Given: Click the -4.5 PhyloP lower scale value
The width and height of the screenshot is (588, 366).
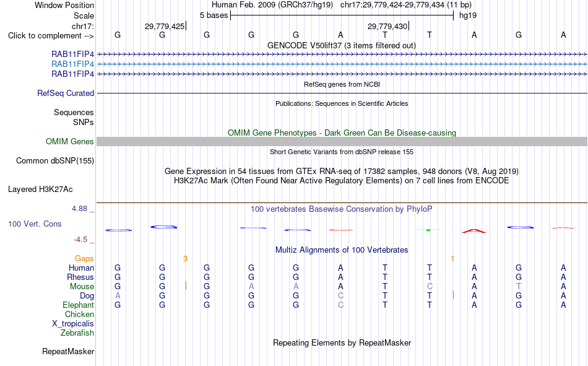Looking at the screenshot, I should click(x=80, y=240).
